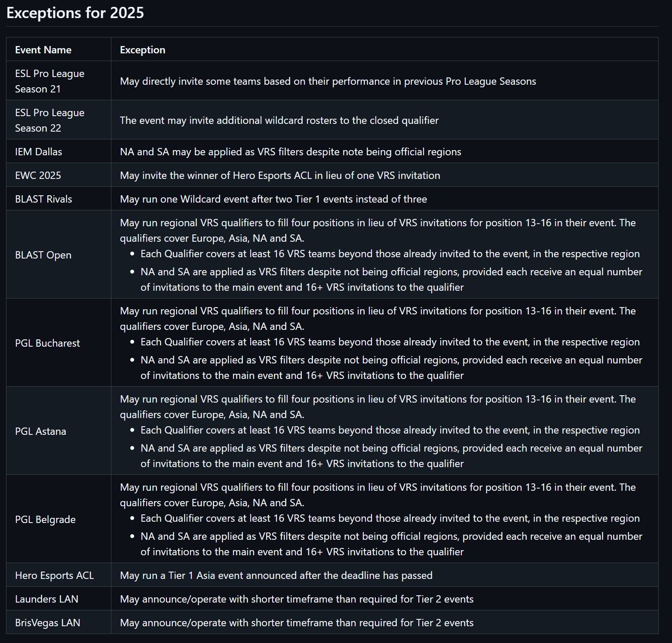Viewport: 672px width, 643px height.
Task: Click the "Exception" column header
Action: click(x=142, y=50)
